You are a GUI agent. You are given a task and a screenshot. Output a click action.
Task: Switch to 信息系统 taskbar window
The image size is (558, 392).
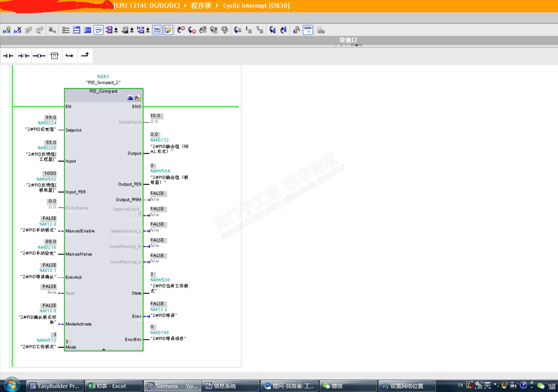coord(231,386)
